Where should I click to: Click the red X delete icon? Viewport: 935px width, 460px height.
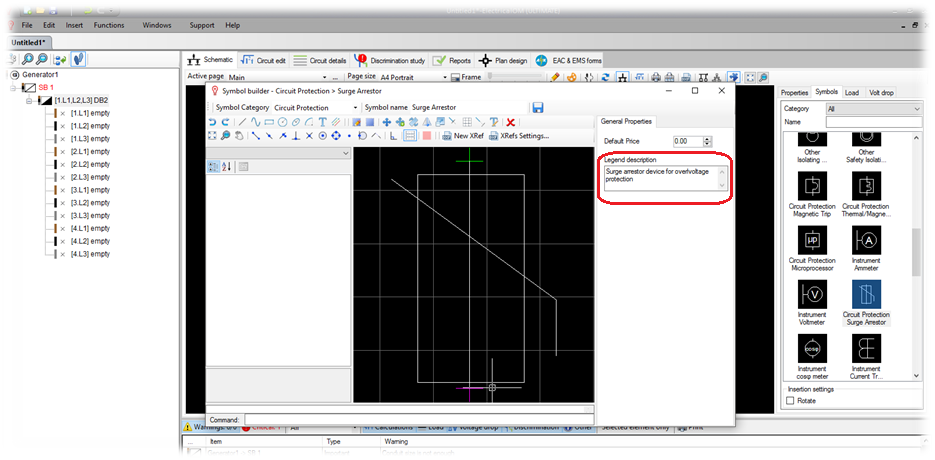point(510,122)
